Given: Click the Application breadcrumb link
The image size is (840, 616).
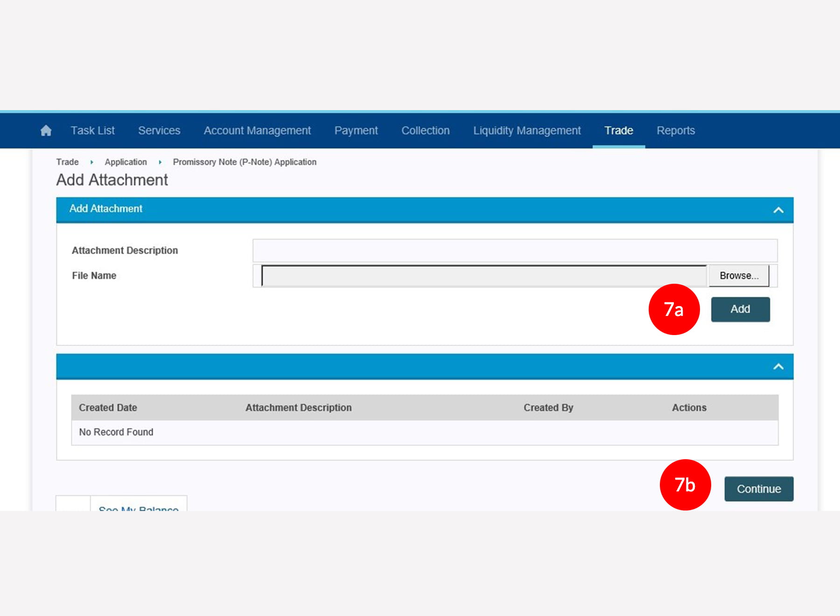Looking at the screenshot, I should pyautogui.click(x=126, y=162).
